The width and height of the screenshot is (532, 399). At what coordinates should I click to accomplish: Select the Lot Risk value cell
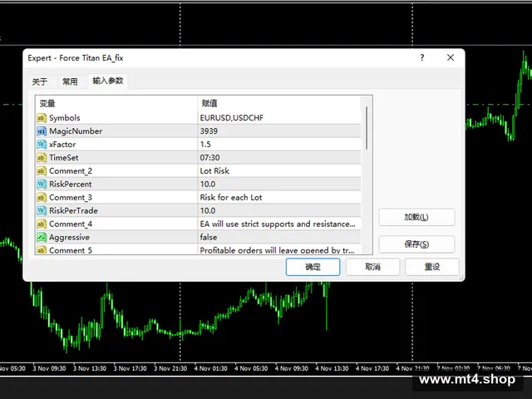tap(279, 171)
